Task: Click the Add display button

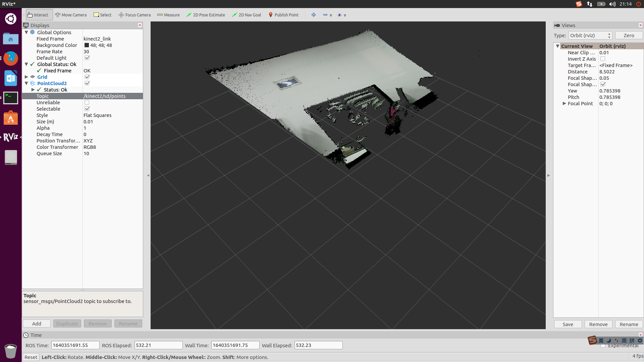Action: 37,323
